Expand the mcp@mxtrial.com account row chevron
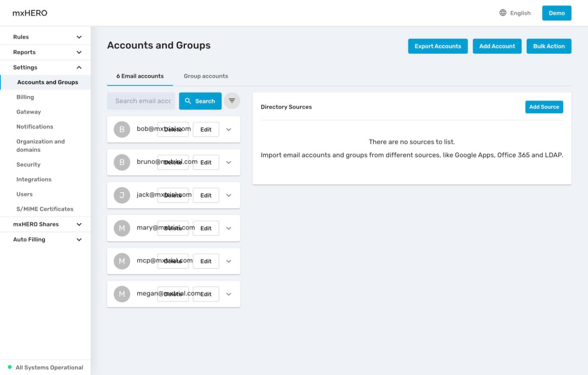Image resolution: width=588 pixels, height=375 pixels. 228,261
